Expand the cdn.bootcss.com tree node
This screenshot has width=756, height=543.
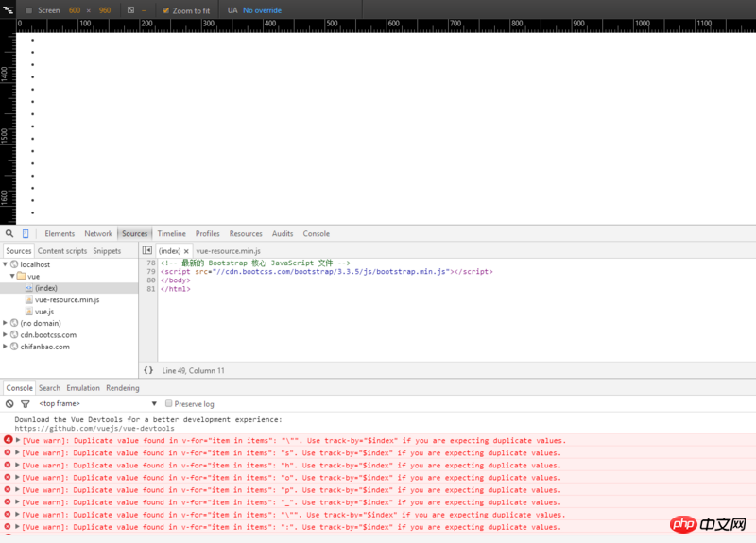coord(6,334)
